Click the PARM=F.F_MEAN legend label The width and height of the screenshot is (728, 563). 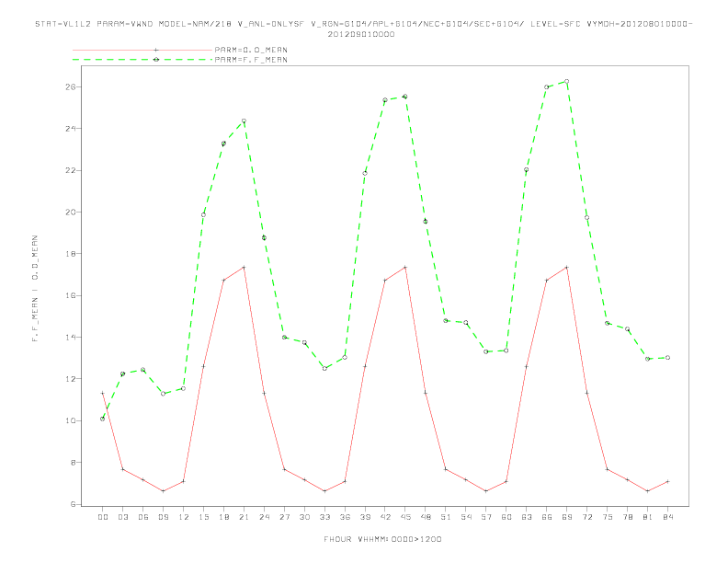[x=251, y=60]
